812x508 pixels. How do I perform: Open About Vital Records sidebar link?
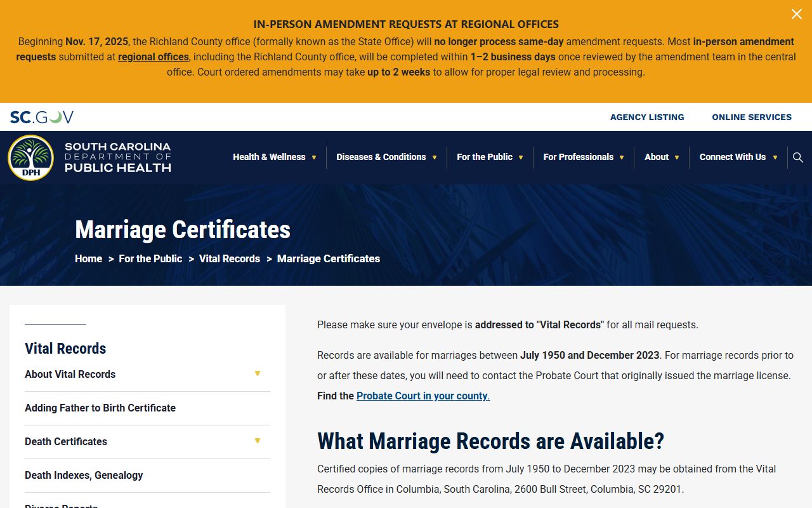(70, 374)
